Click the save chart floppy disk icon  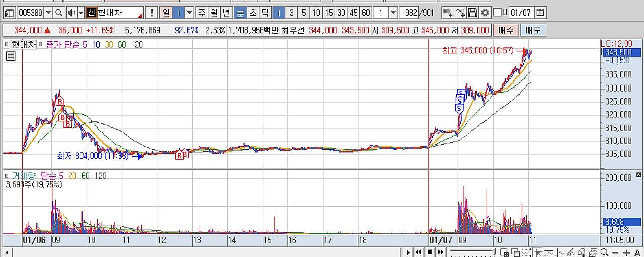pyautogui.click(x=472, y=13)
